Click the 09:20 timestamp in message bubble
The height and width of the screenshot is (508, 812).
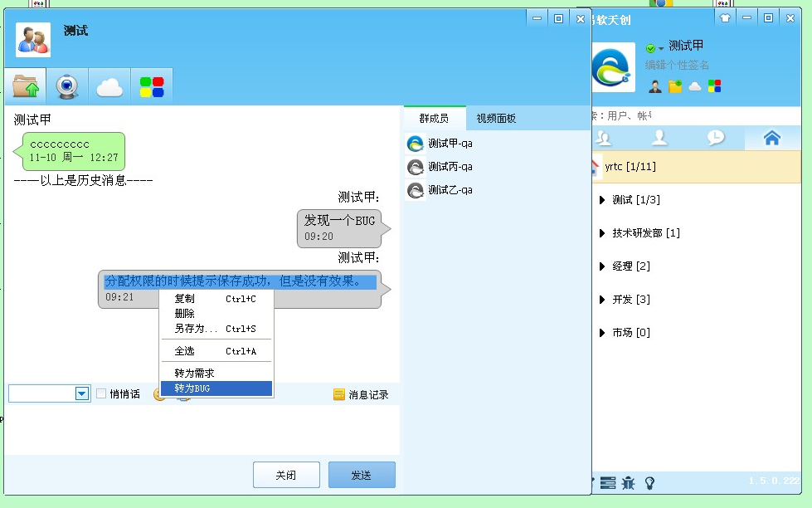point(318,237)
